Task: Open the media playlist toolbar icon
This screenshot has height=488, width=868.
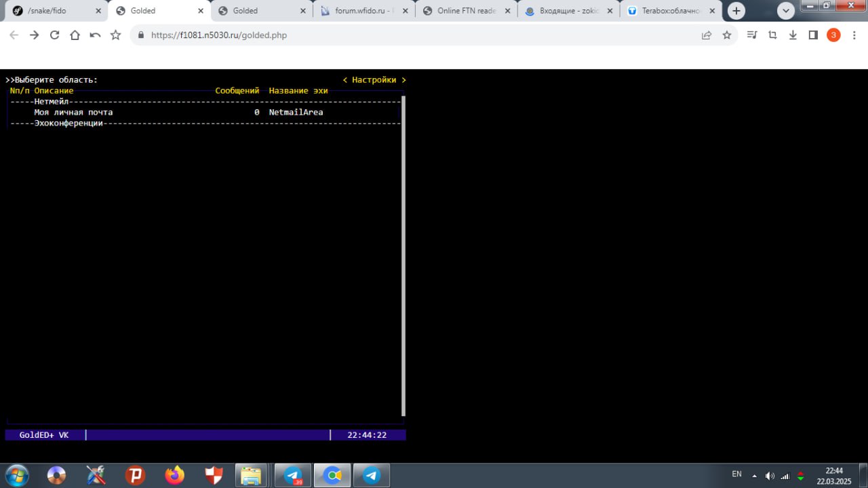Action: tap(752, 35)
